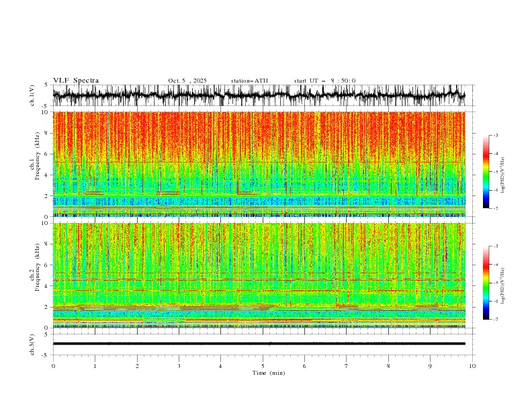Viewport: 532px width, 411px height.
Task: Click the "2" tick on the Time axis
Action: pyautogui.click(x=137, y=366)
